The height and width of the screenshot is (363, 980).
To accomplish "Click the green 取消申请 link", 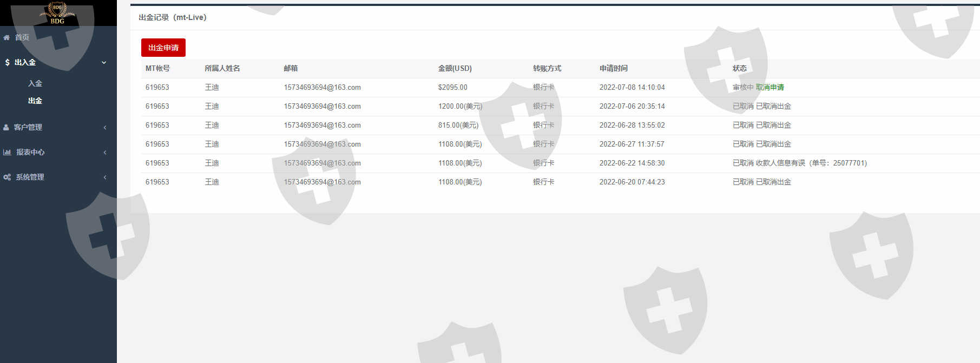I will [x=770, y=87].
